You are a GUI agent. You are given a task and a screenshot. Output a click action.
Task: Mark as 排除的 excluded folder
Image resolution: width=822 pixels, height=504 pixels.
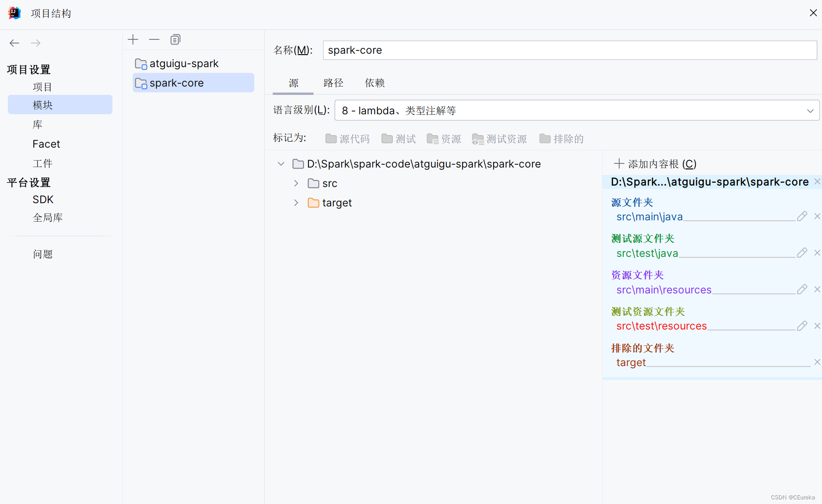[561, 139]
